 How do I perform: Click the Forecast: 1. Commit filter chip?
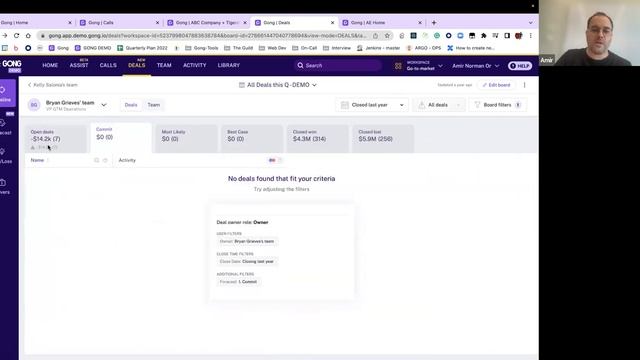pyautogui.click(x=238, y=282)
